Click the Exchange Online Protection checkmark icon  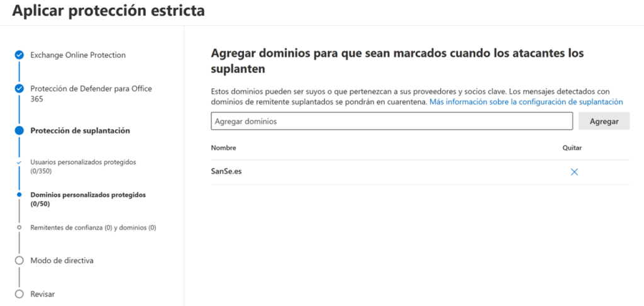pos(19,55)
